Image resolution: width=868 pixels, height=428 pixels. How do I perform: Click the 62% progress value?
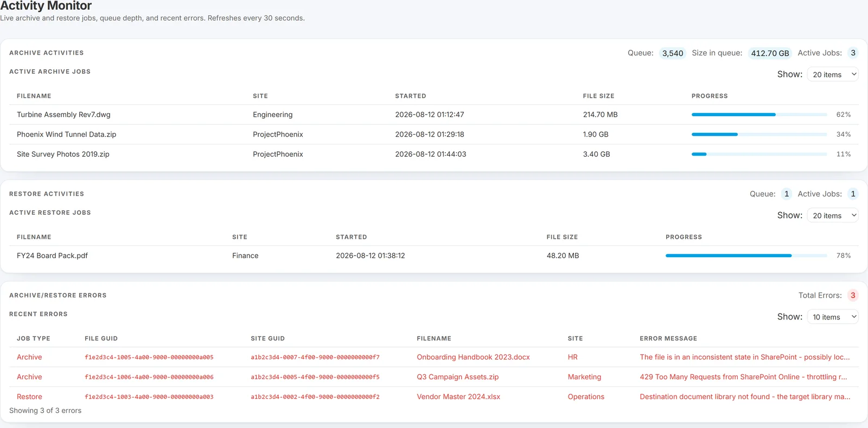point(844,114)
